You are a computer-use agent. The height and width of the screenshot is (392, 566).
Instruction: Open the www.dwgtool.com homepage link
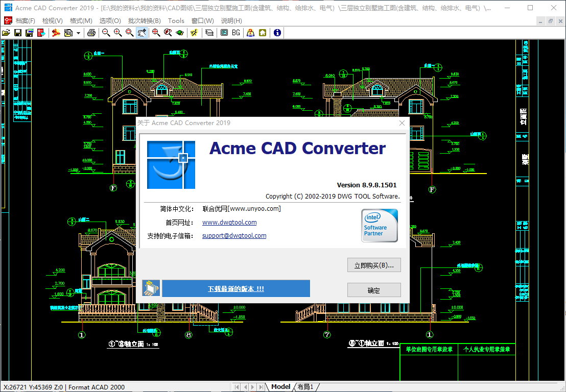pos(229,223)
